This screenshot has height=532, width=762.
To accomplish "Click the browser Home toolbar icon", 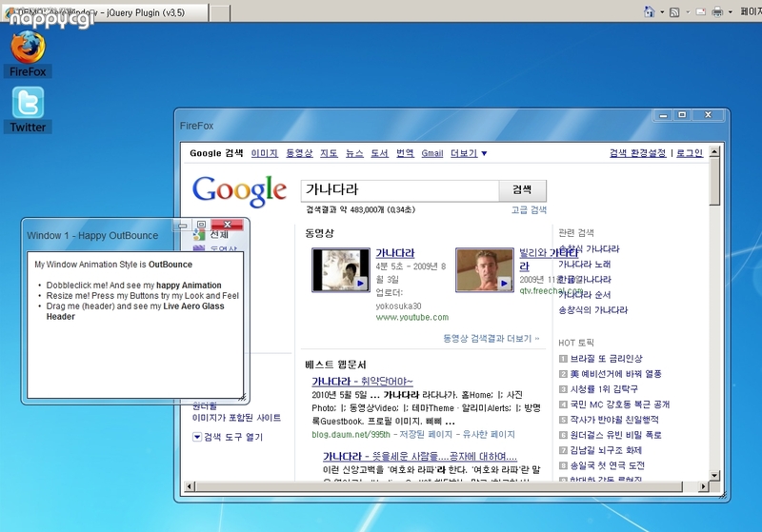I will [650, 11].
